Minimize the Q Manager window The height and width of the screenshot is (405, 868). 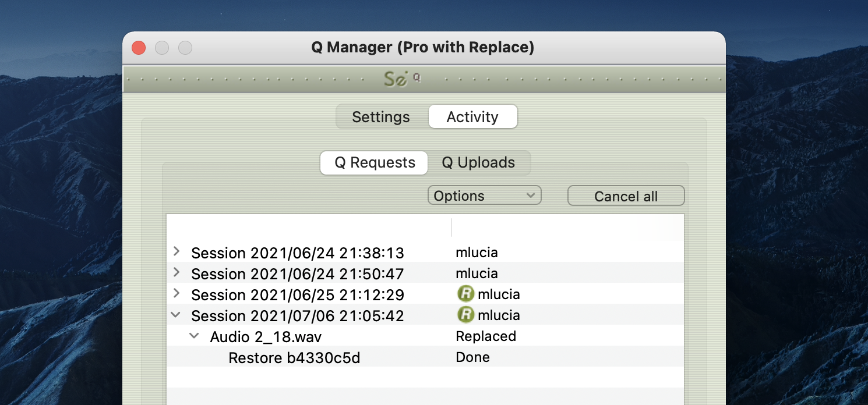[162, 48]
